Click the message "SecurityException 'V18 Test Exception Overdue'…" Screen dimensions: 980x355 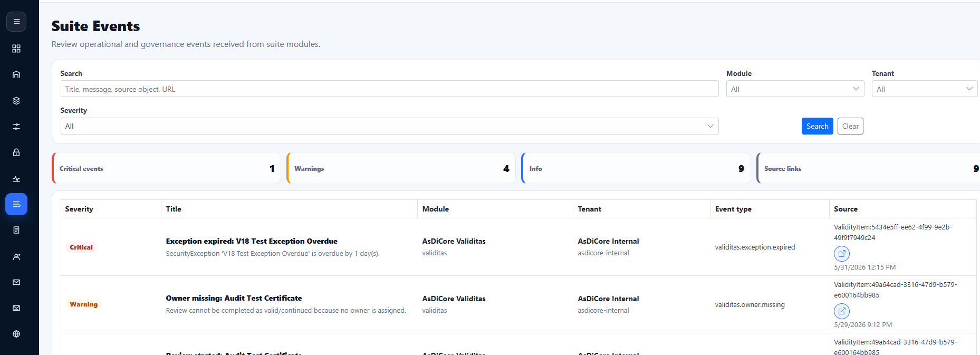click(273, 254)
